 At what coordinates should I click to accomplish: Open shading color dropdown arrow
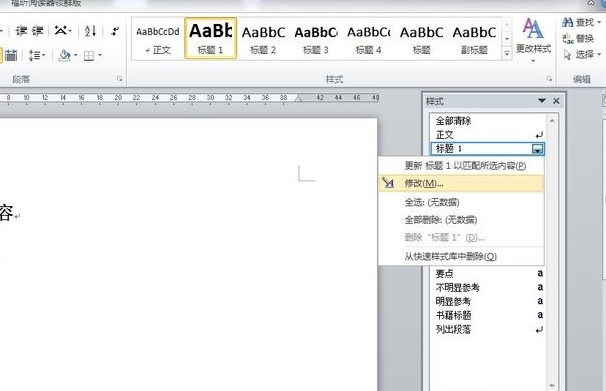[x=75, y=56]
